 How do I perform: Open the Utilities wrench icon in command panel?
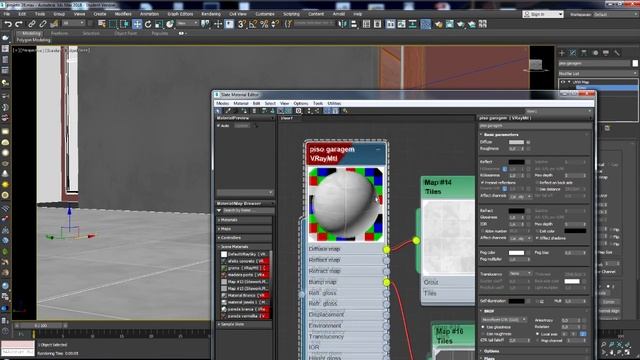[x=617, y=53]
